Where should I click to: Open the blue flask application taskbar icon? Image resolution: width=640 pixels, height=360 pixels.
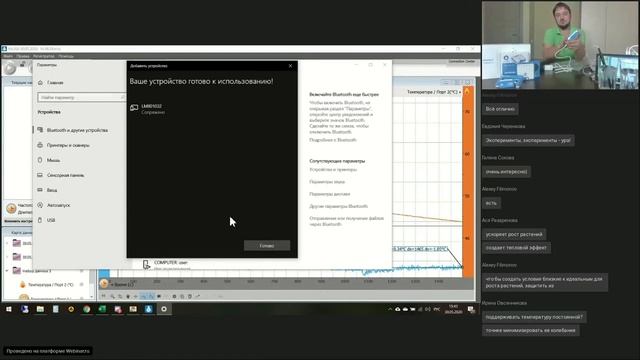(x=148, y=309)
